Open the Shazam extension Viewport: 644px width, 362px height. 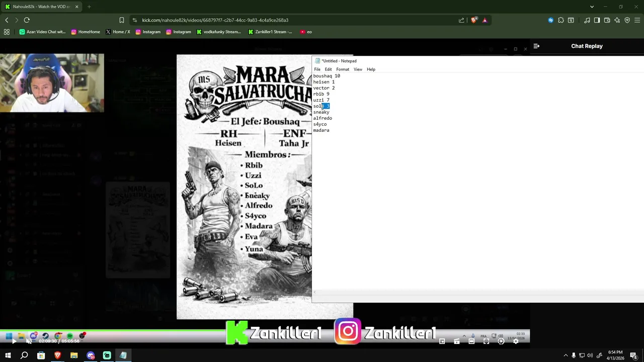[x=551, y=20]
